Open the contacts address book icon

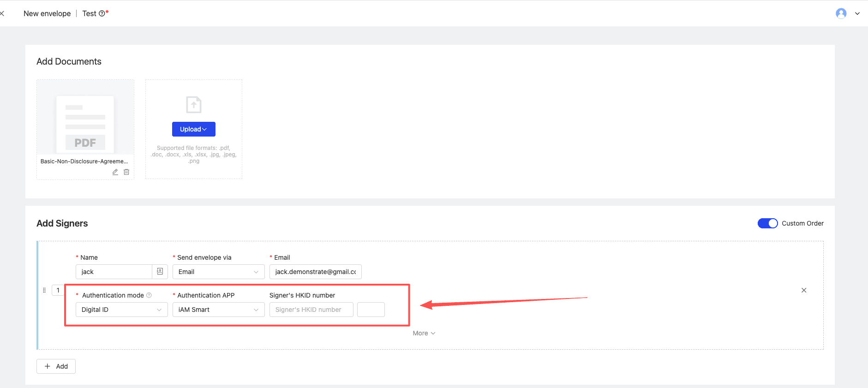(x=160, y=272)
